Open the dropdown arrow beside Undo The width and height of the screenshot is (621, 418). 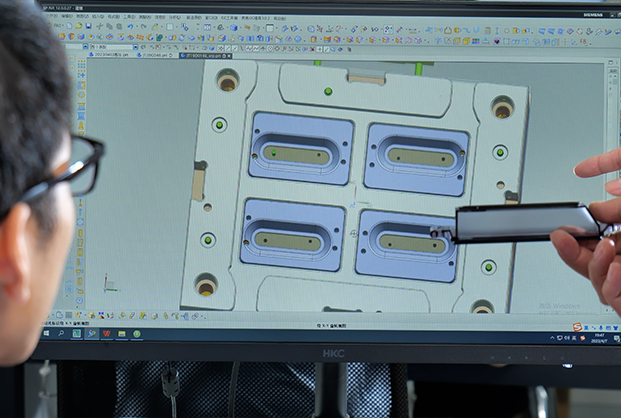[x=137, y=27]
